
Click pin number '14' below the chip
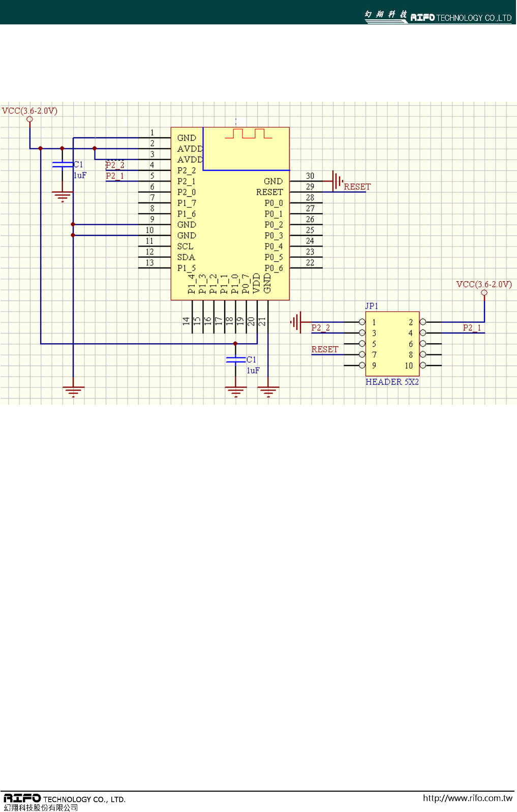pos(186,321)
